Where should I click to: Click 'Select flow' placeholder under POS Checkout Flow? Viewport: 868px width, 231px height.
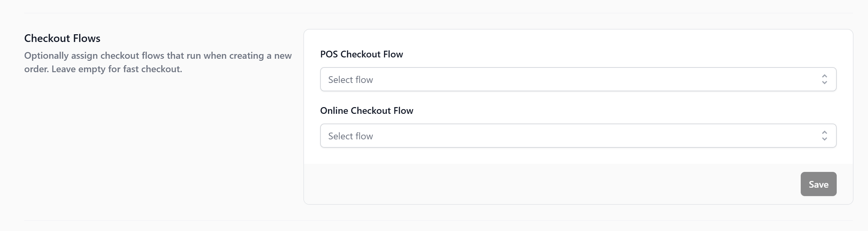tap(350, 80)
